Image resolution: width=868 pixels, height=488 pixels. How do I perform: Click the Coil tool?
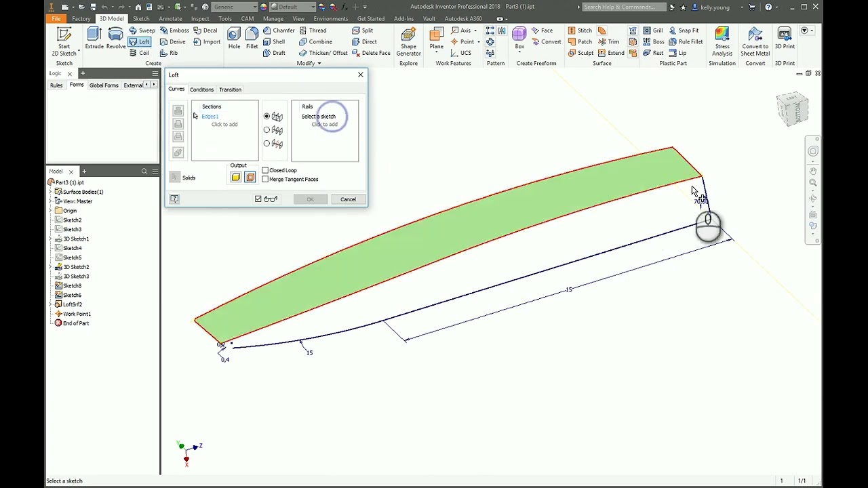[x=139, y=53]
